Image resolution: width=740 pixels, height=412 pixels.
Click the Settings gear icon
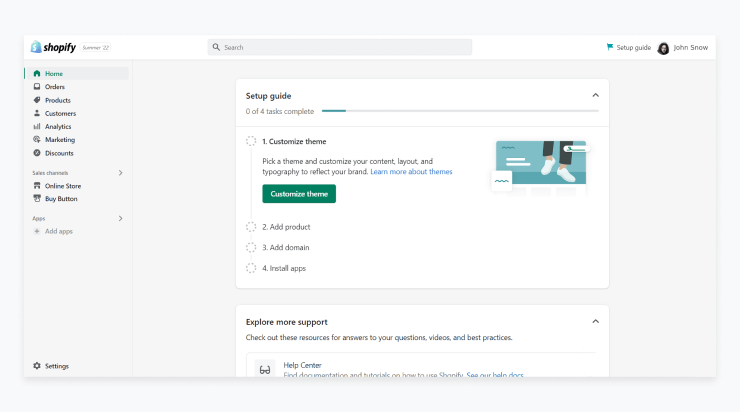[x=37, y=366]
